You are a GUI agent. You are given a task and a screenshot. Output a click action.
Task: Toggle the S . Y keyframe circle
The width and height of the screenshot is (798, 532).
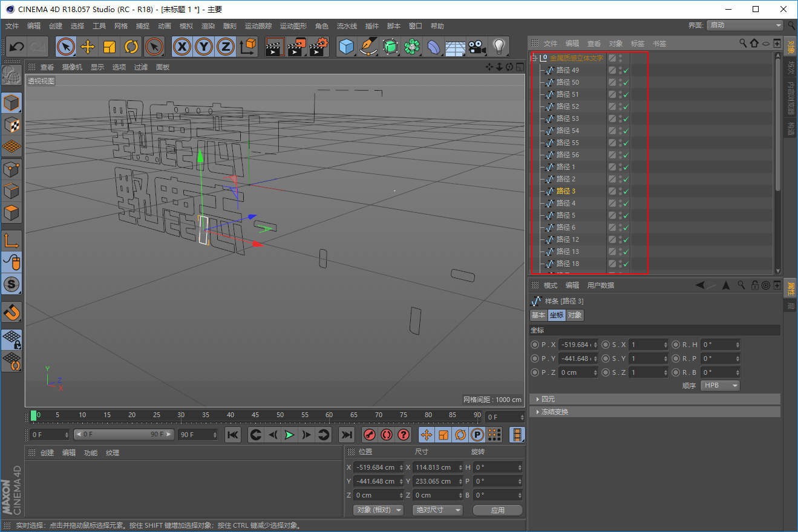(606, 358)
